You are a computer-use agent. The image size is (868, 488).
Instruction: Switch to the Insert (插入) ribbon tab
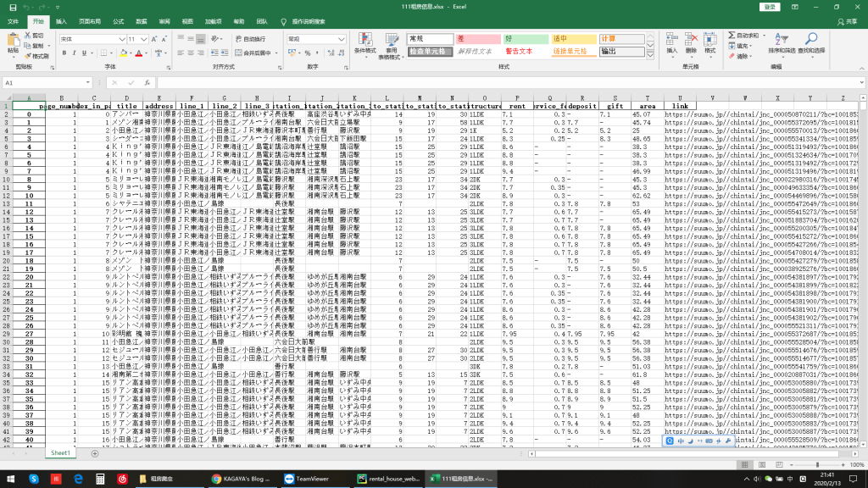pos(63,19)
